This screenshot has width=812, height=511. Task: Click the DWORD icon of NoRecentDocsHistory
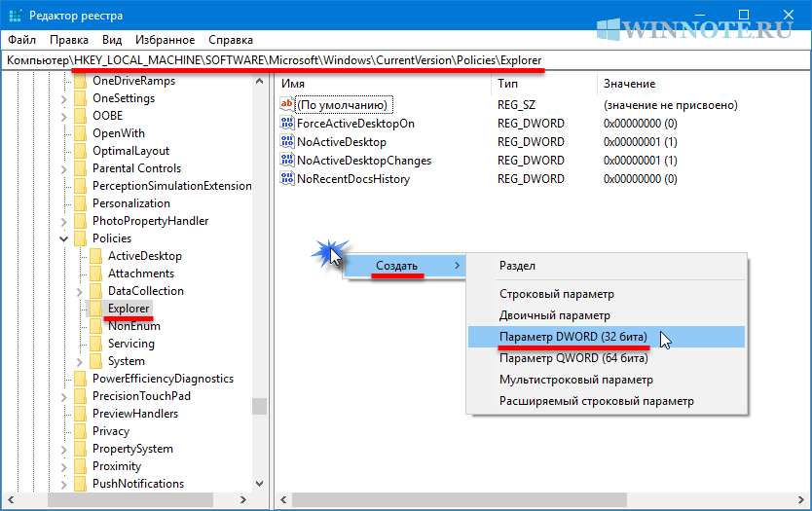[x=287, y=179]
